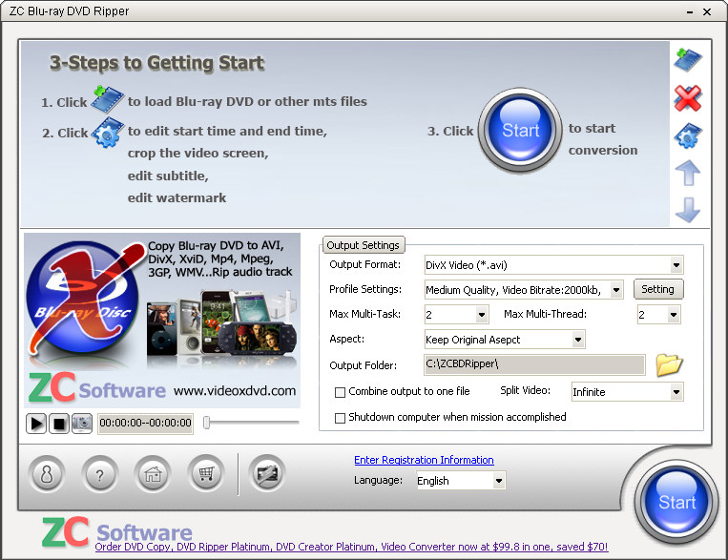The image size is (728, 560).
Task: Take a snapshot with the camera icon
Action: (82, 424)
